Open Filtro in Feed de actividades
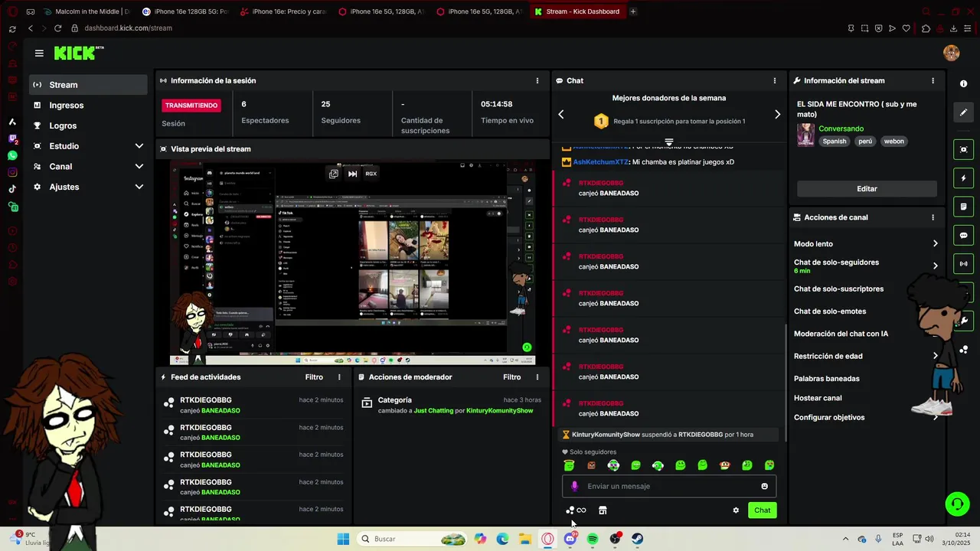Viewport: 980px width, 551px height. (x=314, y=377)
